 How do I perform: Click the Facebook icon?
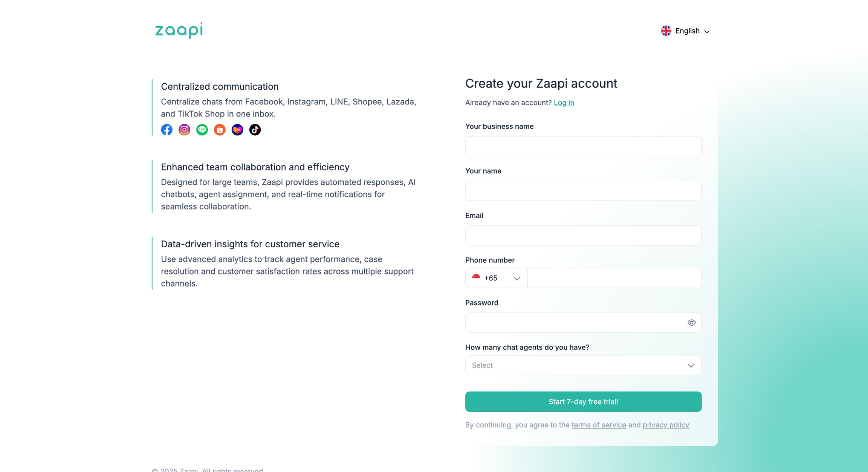pos(167,130)
